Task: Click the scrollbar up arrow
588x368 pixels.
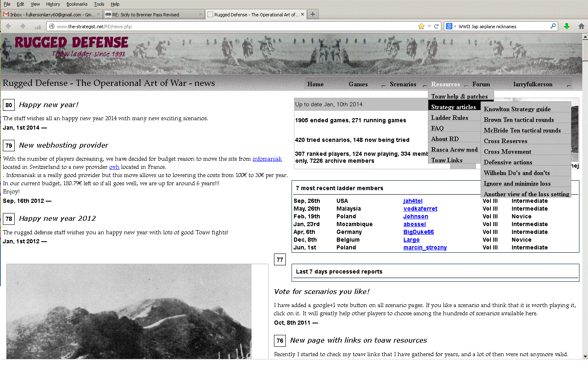Action: point(585,37)
